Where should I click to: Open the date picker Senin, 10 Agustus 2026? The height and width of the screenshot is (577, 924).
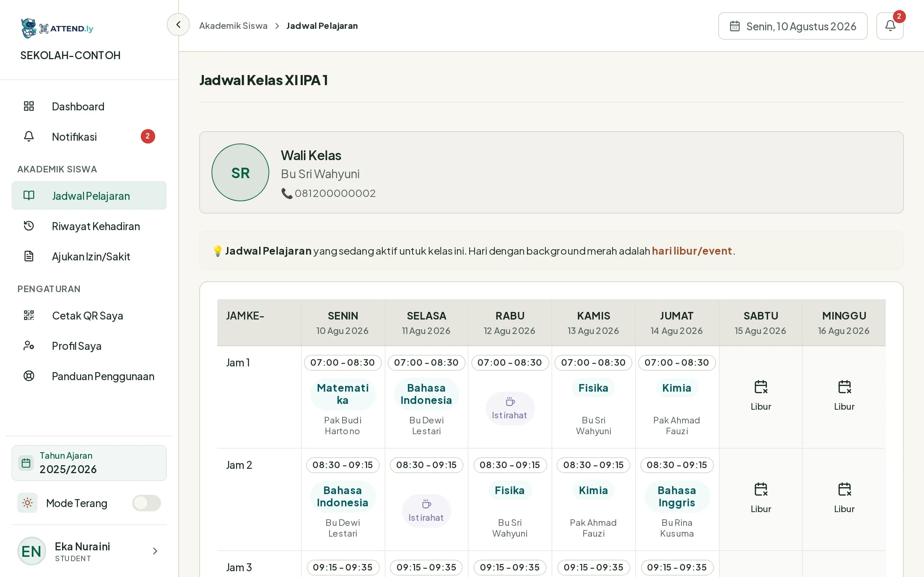(x=793, y=26)
